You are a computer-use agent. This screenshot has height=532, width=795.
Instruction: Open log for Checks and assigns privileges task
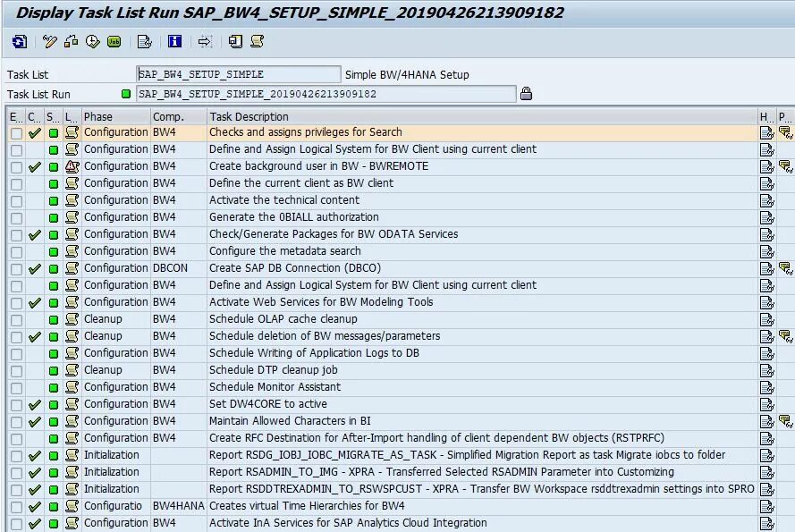tap(766, 131)
